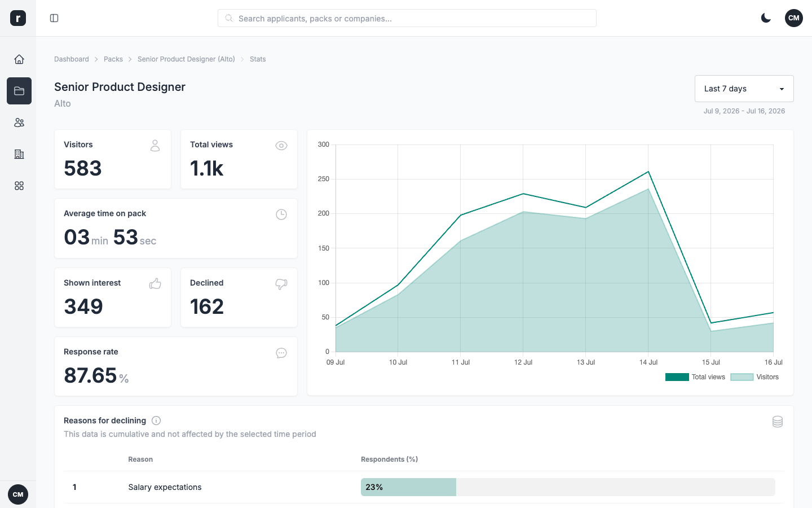
Task: Focus the search applicants, packs or companies field
Action: point(407,18)
